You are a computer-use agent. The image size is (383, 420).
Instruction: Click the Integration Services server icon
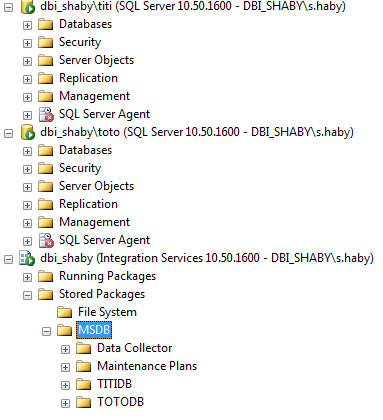pyautogui.click(x=27, y=259)
